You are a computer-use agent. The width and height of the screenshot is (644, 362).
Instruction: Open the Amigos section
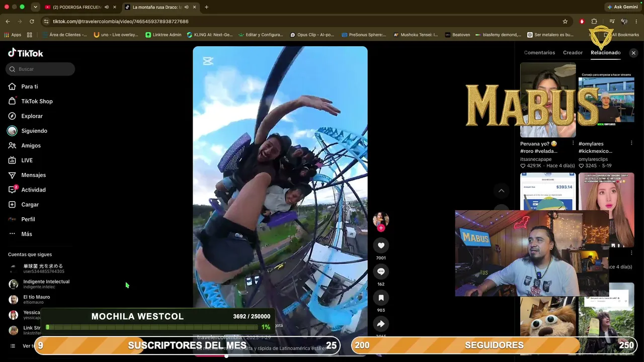pos(31,145)
